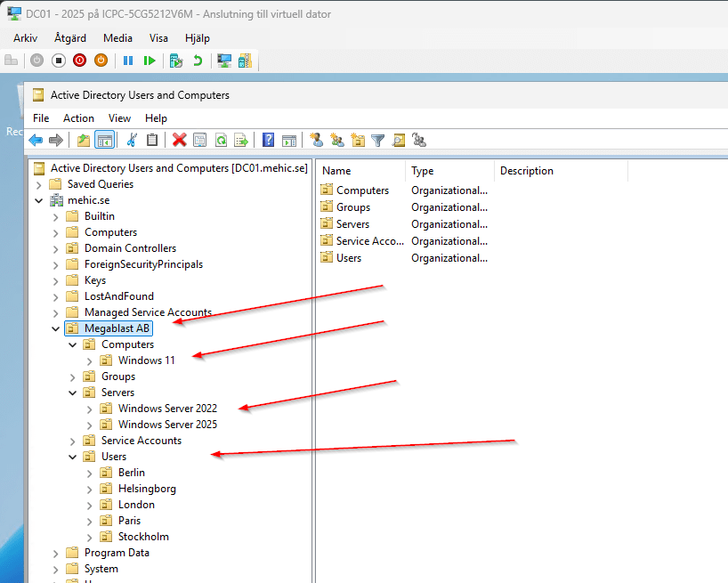Save VM state with the orange power icon
This screenshot has width=728, height=583.
101,61
